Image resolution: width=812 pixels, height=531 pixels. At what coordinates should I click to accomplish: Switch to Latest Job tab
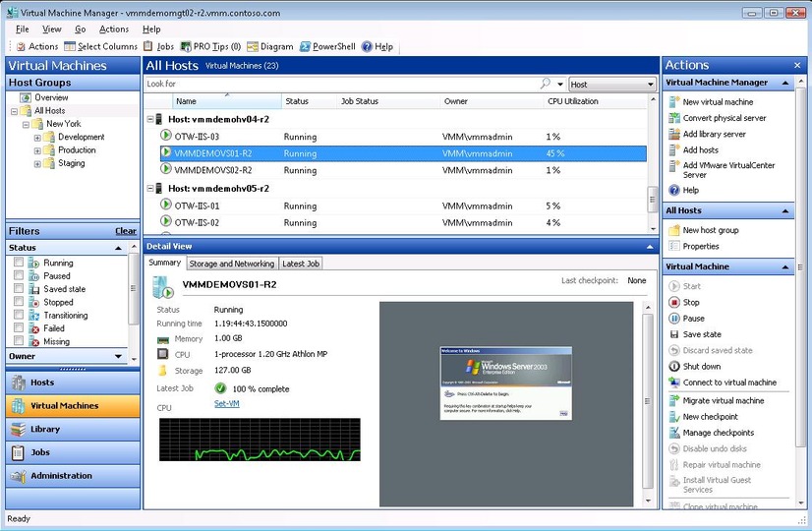[x=301, y=264]
